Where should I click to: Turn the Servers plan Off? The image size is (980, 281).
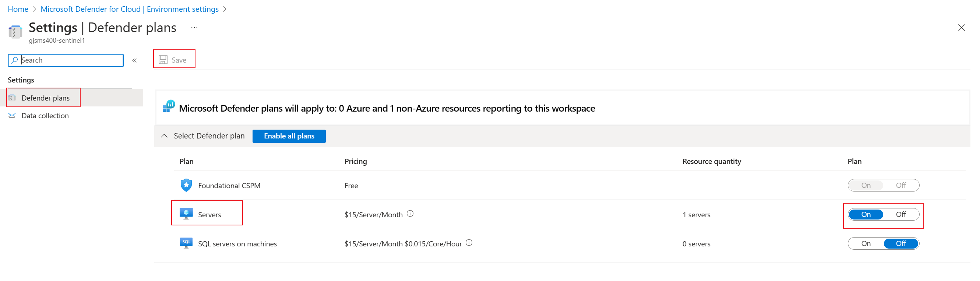pos(900,214)
